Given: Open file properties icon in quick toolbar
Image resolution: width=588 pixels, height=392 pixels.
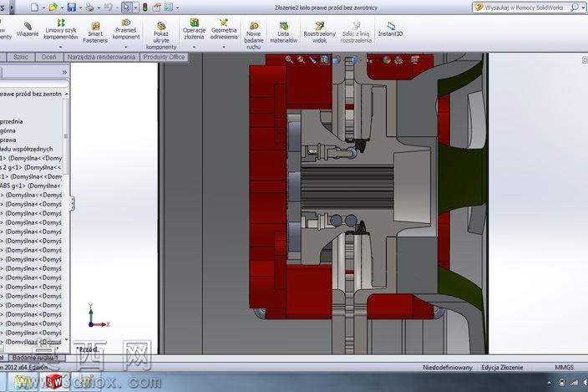Looking at the screenshot, I should (x=157, y=8).
